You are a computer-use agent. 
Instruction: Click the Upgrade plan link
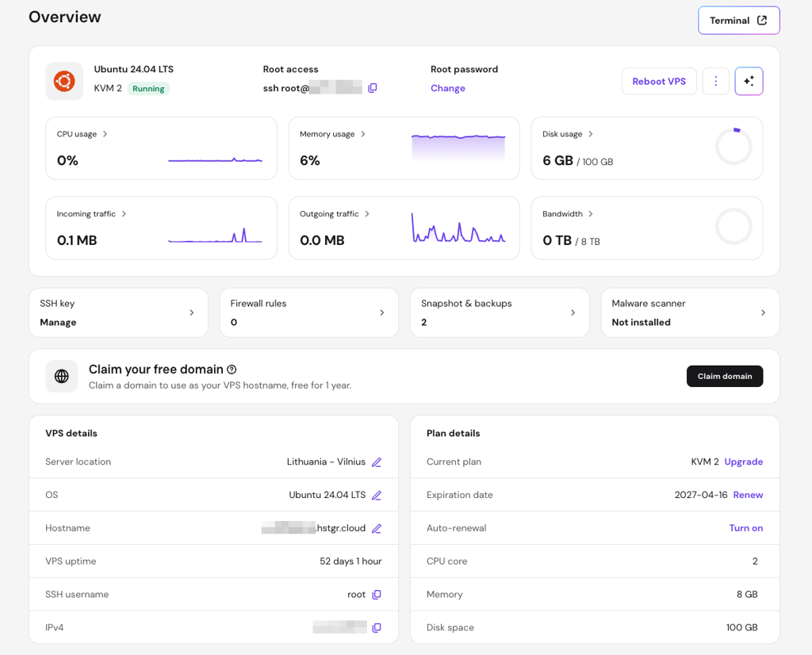pyautogui.click(x=743, y=462)
